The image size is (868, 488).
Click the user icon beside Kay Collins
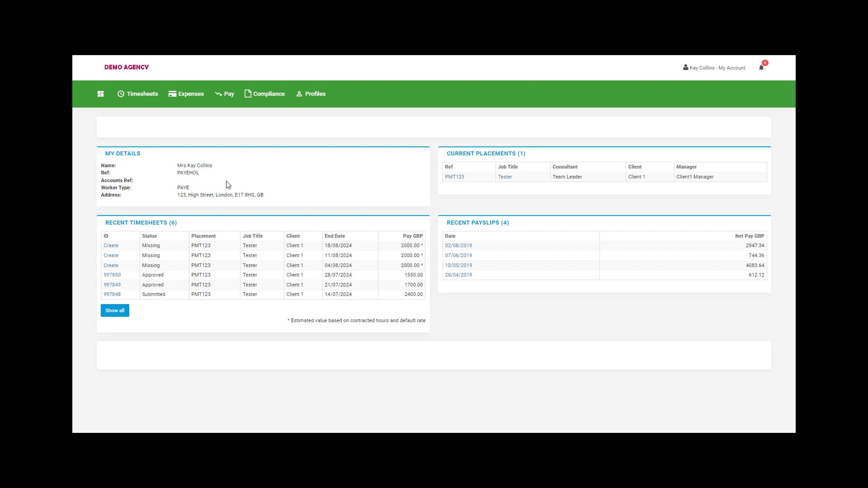[x=685, y=67]
